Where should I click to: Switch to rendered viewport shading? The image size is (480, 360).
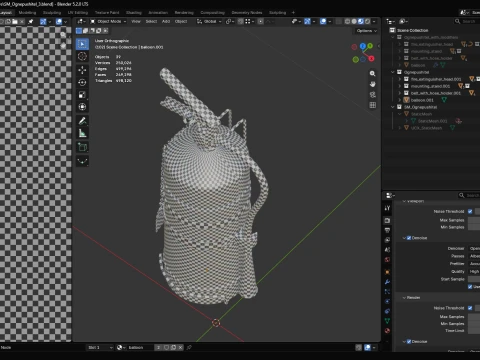[367, 21]
